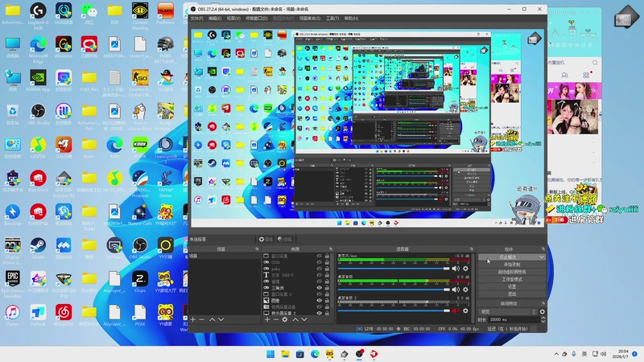Viewport: 644px width, 362px height.
Task: Add a new scene with plus button
Action: (x=193, y=319)
